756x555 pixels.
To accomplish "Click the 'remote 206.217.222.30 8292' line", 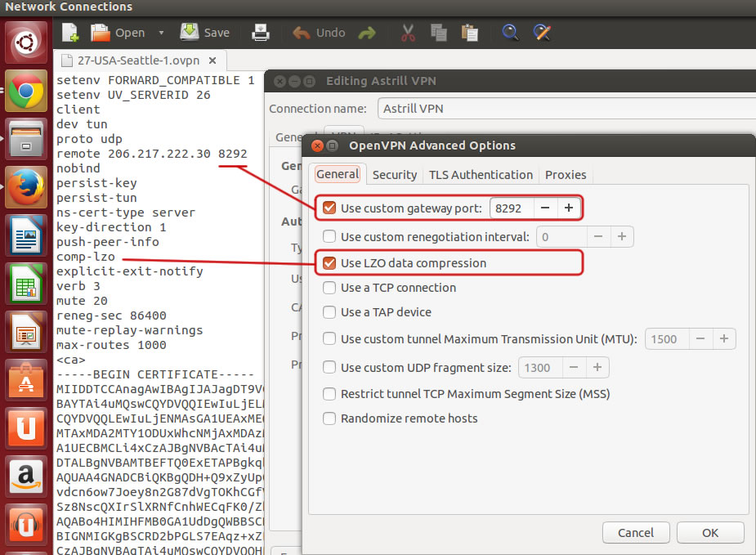I will (152, 154).
